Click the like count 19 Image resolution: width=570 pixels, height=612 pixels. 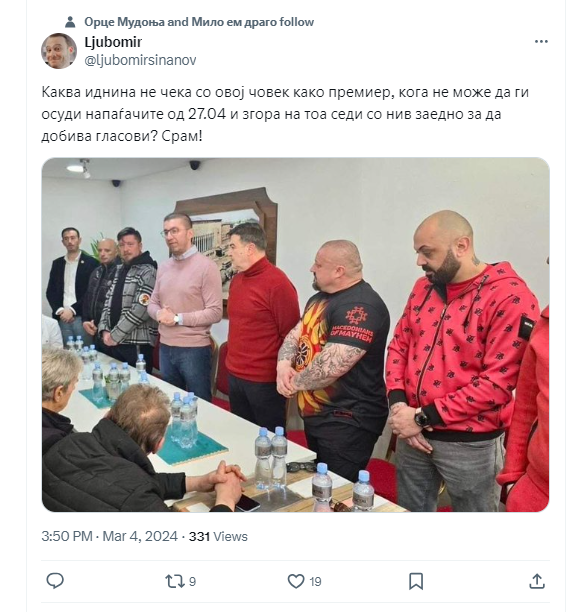pyautogui.click(x=315, y=582)
